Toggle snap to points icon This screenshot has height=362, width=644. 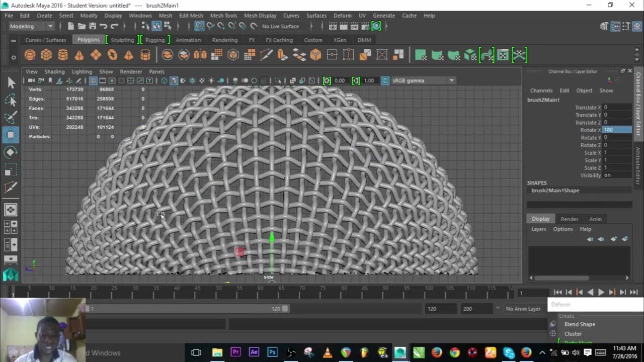point(221,26)
